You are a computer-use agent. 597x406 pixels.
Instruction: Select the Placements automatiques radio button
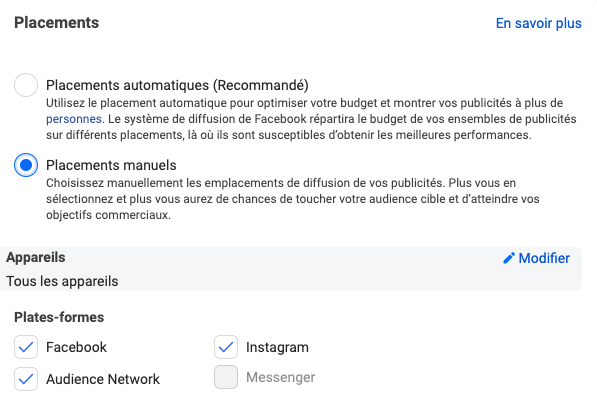26,85
